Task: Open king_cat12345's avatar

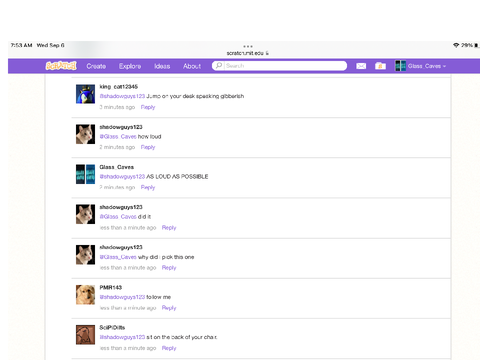Action: coord(85,94)
